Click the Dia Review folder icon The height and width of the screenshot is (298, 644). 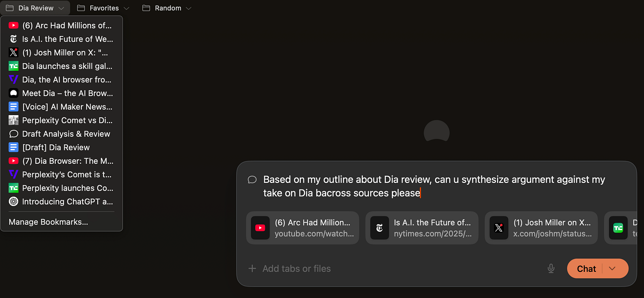(x=9, y=8)
